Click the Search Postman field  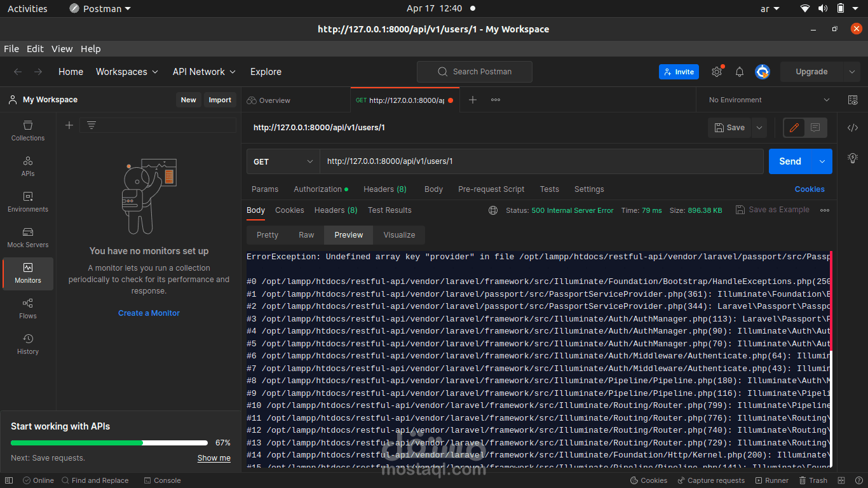pyautogui.click(x=475, y=72)
